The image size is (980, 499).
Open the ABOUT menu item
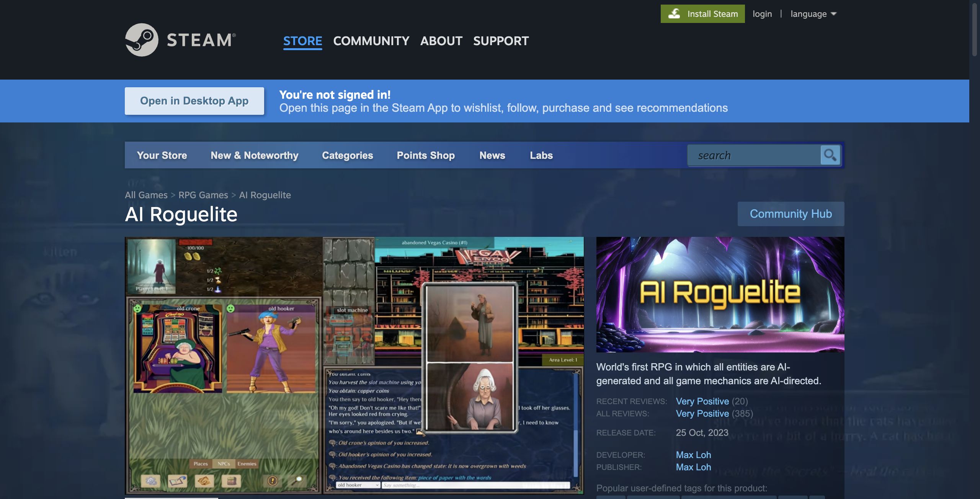tap(441, 41)
